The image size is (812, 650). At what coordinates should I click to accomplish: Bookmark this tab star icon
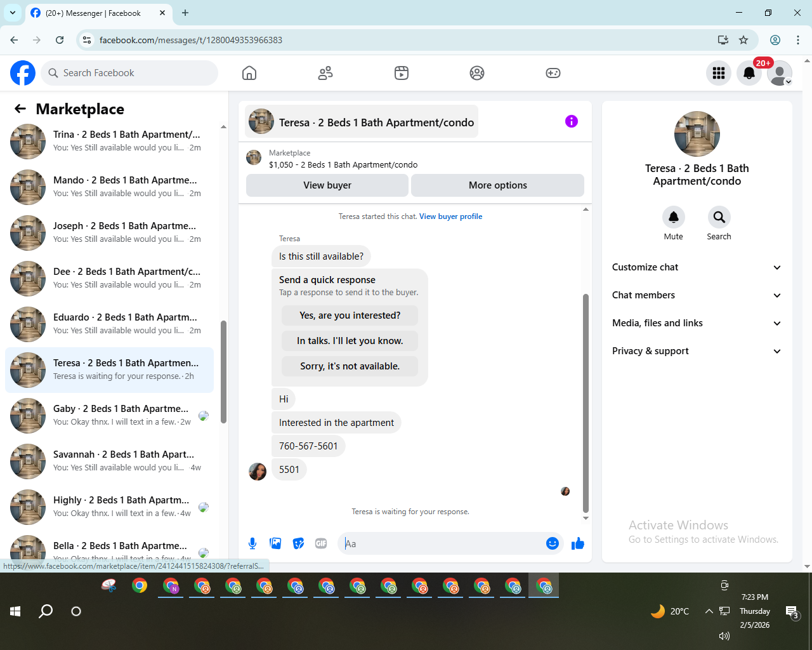743,40
